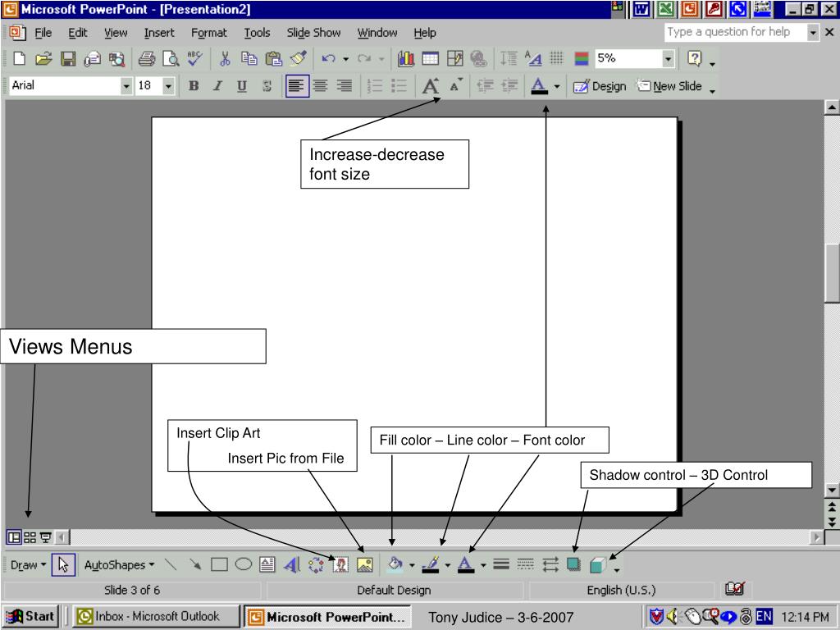Open the Insert menu

[159, 33]
